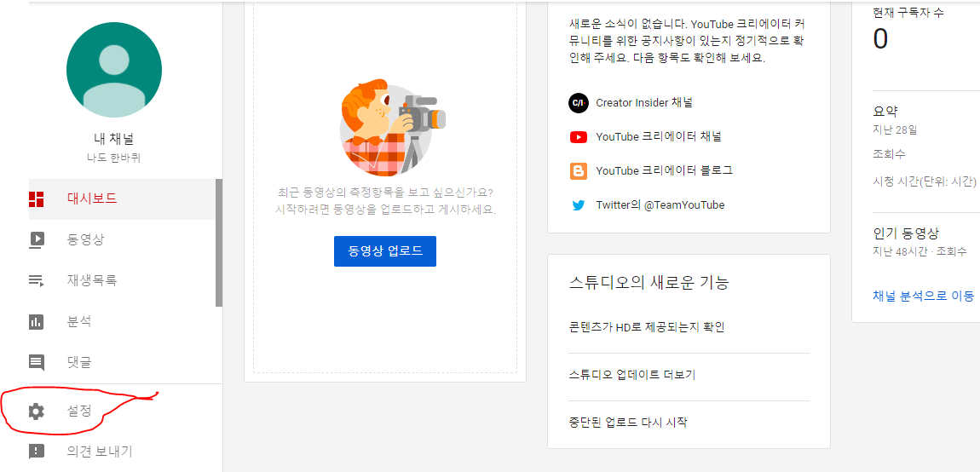Image resolution: width=980 pixels, height=472 pixels.
Task: Click 채널 분석으로 이동 link
Action: pos(923,296)
